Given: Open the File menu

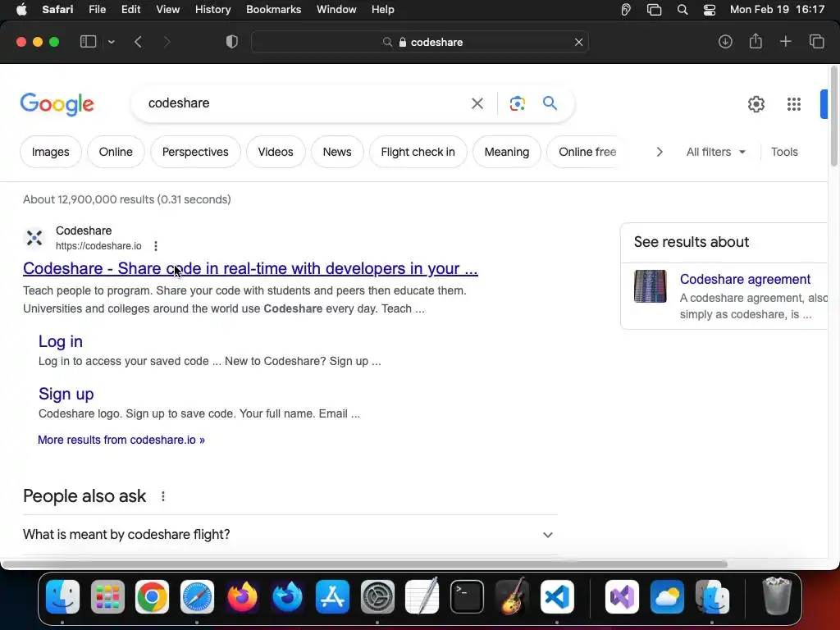Looking at the screenshot, I should point(97,10).
